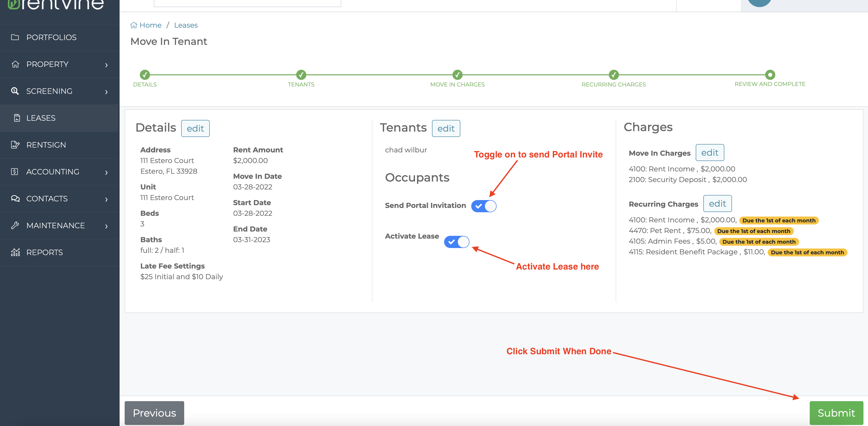Click Due 1st badge for Admin Fees
The image size is (868, 426).
click(x=759, y=241)
